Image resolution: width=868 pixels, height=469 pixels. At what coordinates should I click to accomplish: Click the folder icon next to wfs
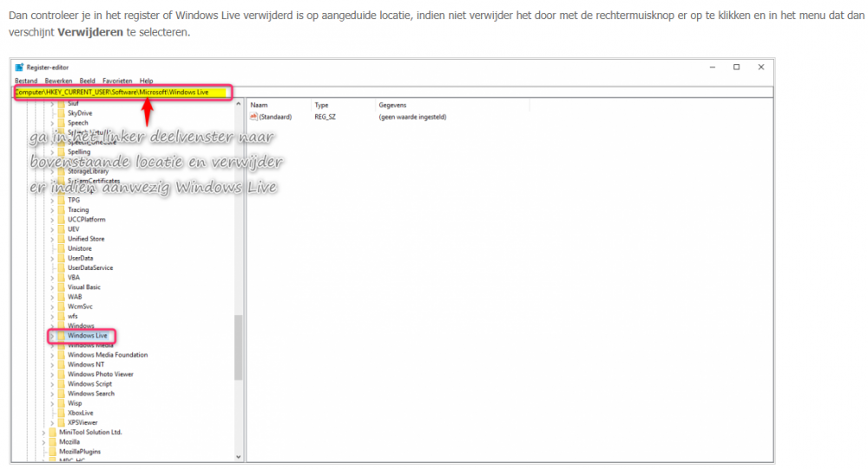pos(62,316)
